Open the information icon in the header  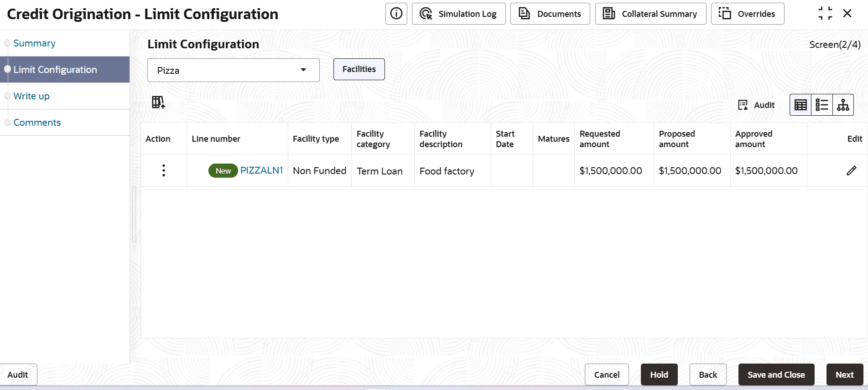pos(396,14)
